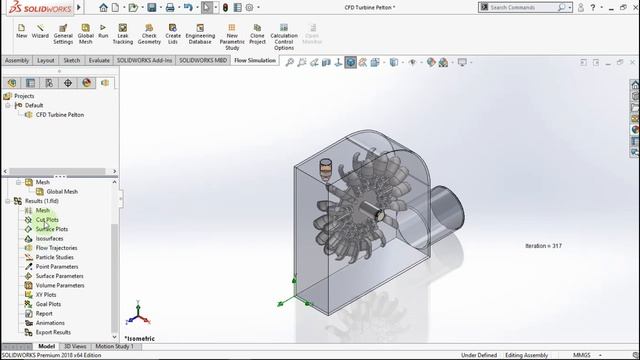Click the tree scroll up arrow

click(114, 182)
